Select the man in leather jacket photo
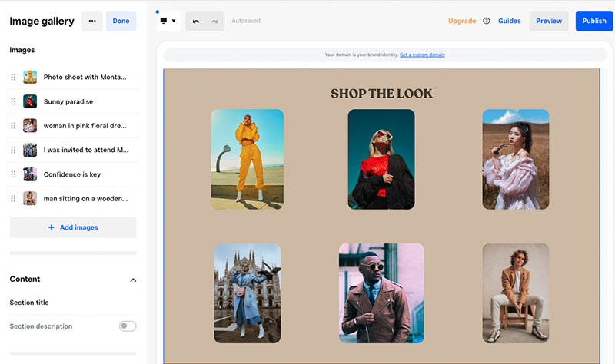 tap(381, 293)
